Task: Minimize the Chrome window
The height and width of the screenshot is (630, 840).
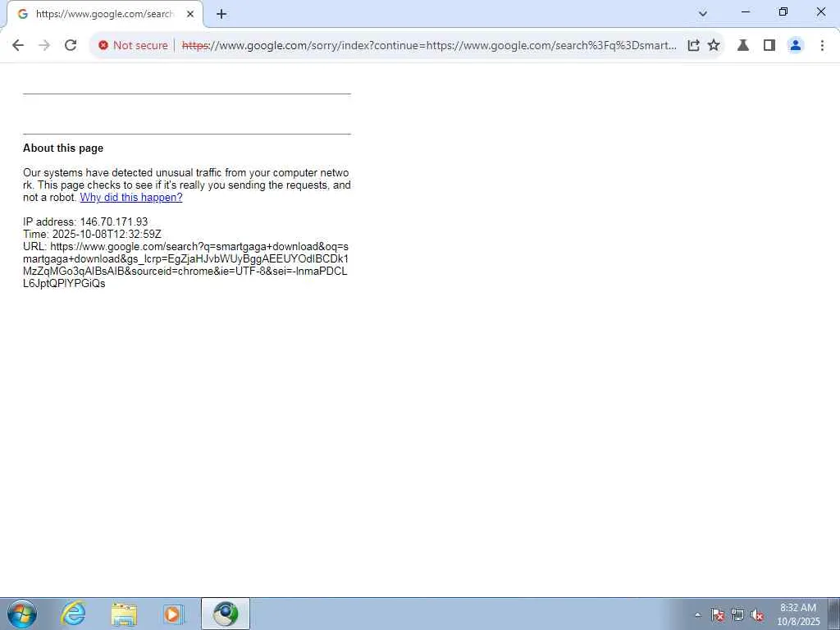Action: coord(745,11)
